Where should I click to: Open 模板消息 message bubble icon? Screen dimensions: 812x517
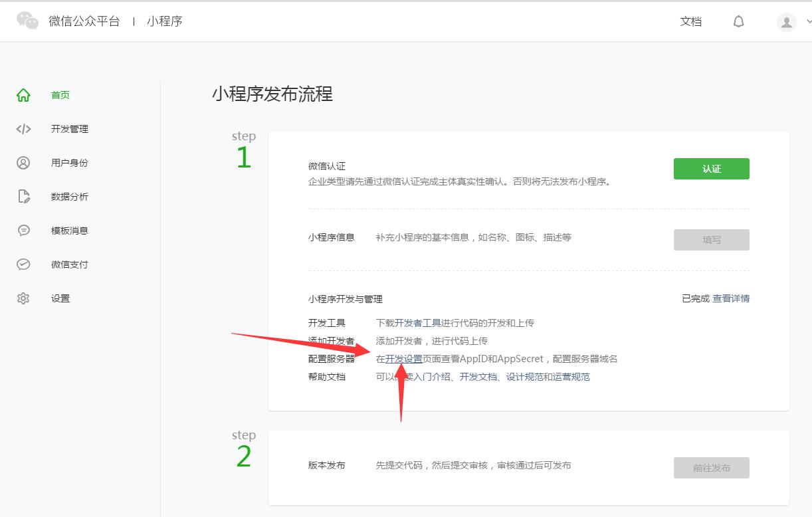coord(23,230)
